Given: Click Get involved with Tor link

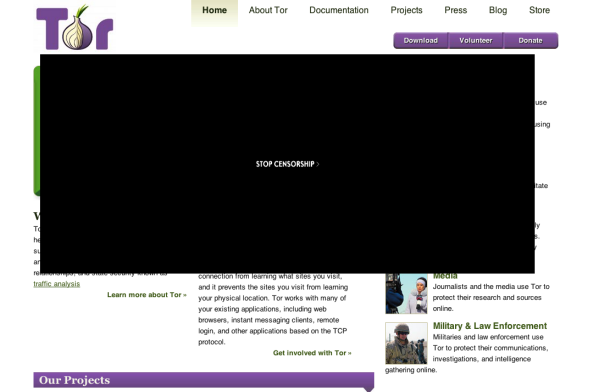Looking at the screenshot, I should pyautogui.click(x=312, y=353).
